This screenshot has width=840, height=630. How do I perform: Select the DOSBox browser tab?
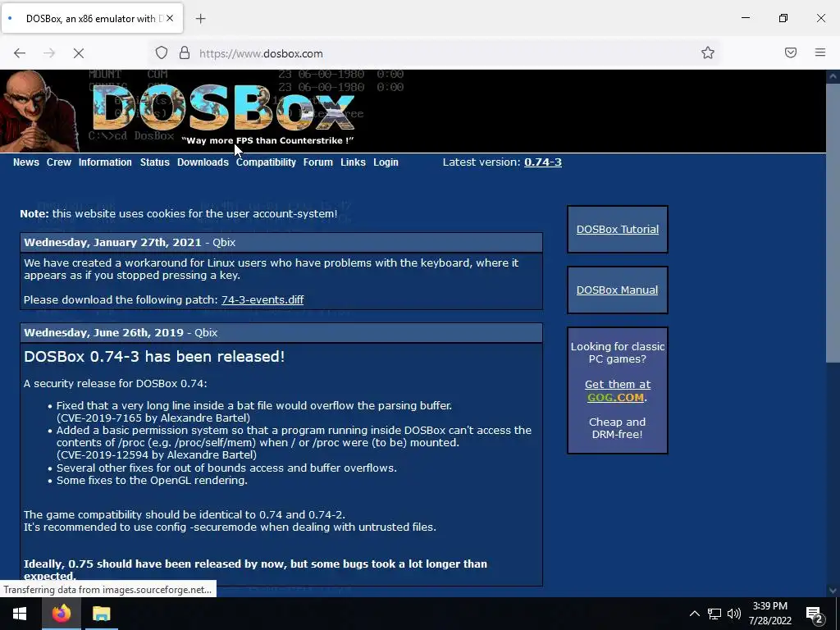click(92, 19)
